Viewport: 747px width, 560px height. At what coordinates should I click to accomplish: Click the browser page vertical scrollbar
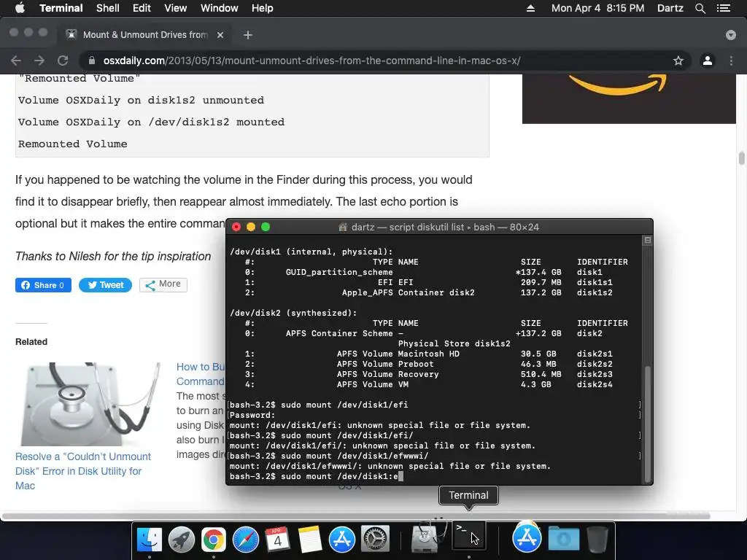(741, 158)
